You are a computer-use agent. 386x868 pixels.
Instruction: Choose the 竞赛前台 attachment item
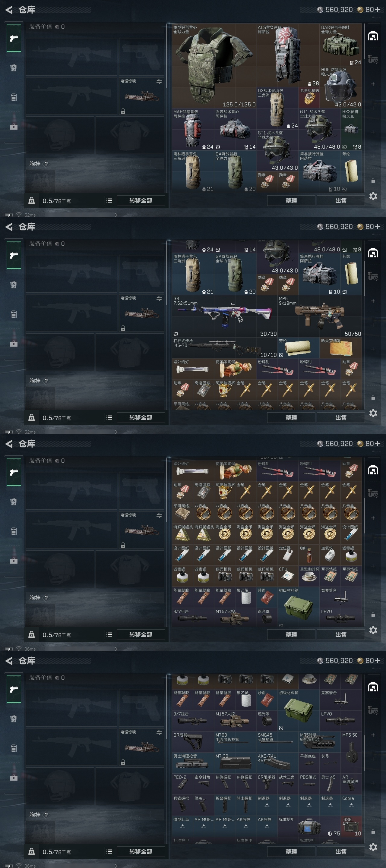(x=340, y=597)
